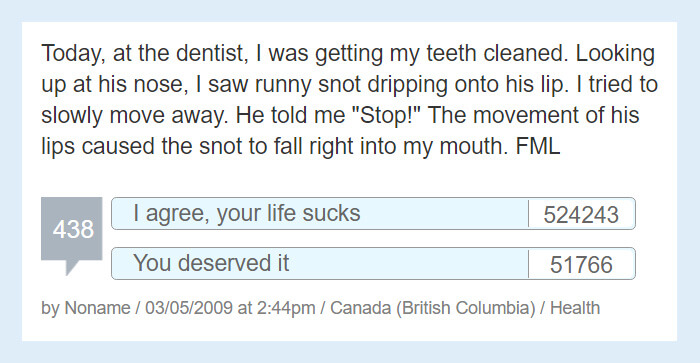Viewport: 700px width, 363px height.
Task: Click the pointed tail of the comment bubble
Action: pos(73,267)
